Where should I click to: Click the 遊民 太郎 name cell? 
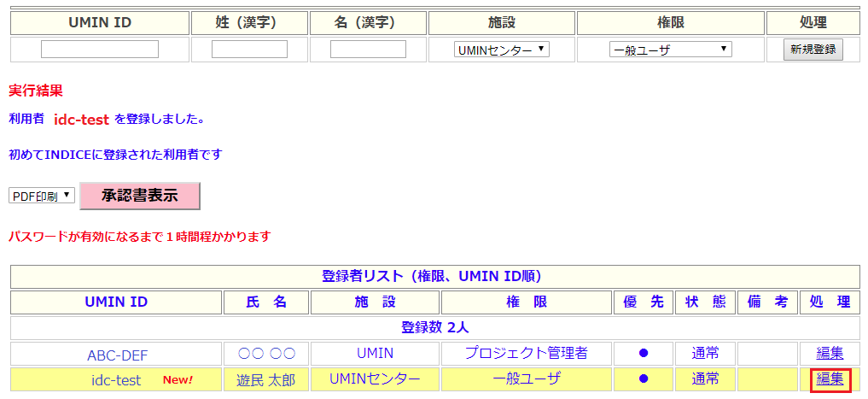(265, 380)
